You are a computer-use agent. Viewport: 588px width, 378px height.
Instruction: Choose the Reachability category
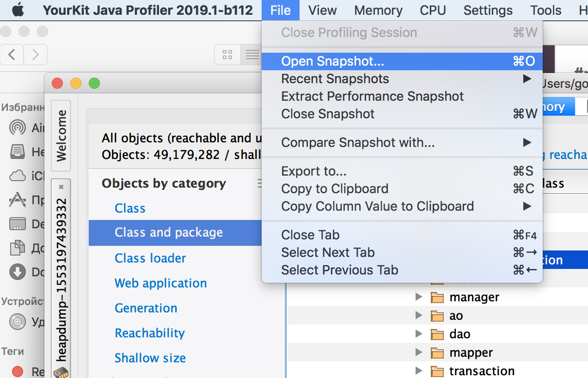(149, 333)
